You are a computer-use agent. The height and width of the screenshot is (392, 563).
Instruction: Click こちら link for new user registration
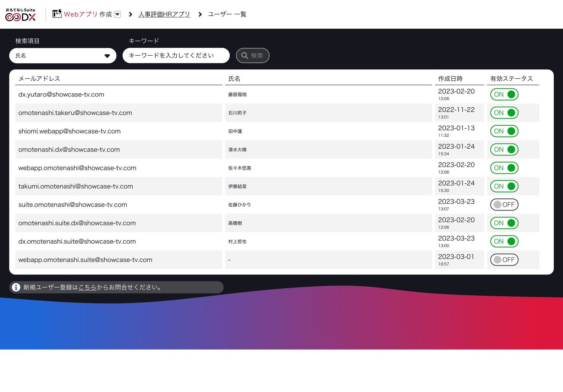[87, 287]
